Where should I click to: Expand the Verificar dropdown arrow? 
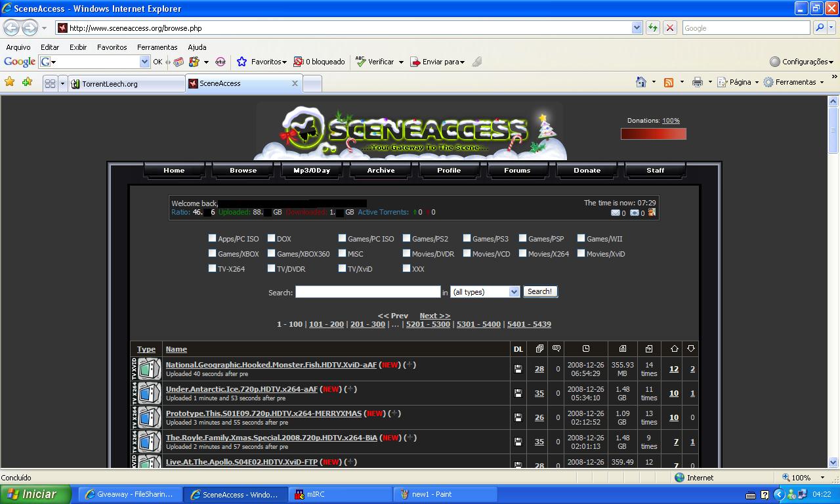(400, 62)
